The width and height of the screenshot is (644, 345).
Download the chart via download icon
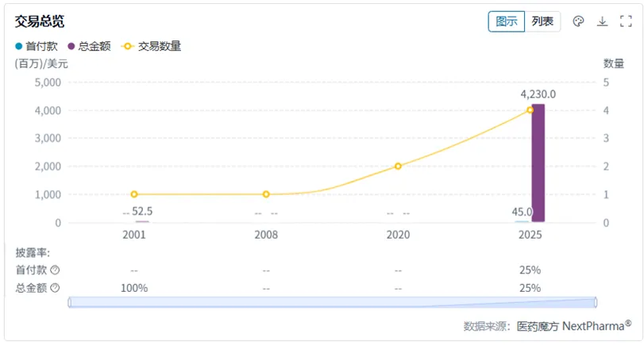(x=602, y=21)
